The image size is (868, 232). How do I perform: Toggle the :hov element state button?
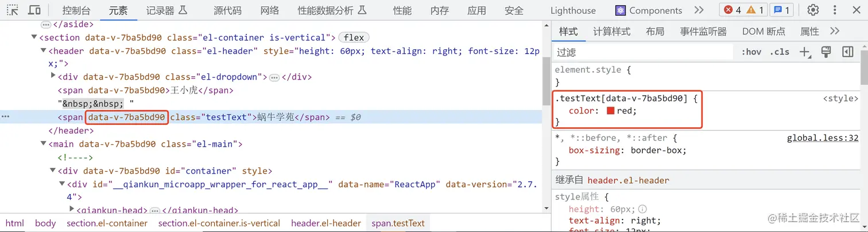click(751, 52)
